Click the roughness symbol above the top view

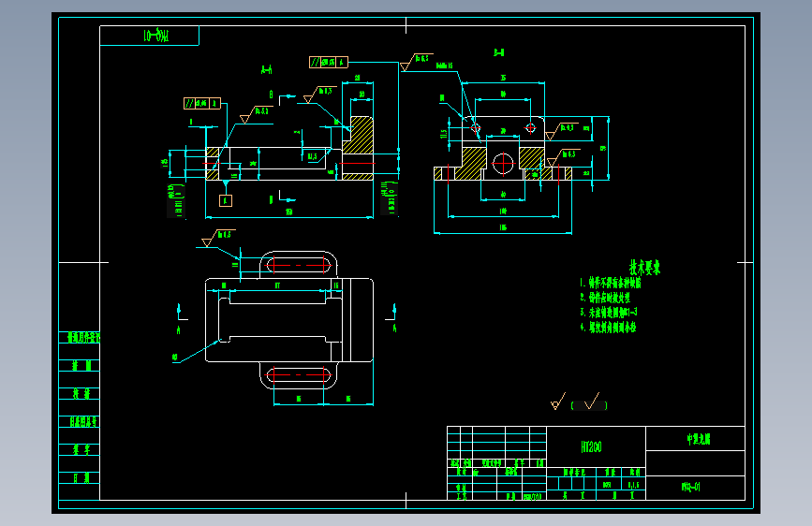click(218, 238)
